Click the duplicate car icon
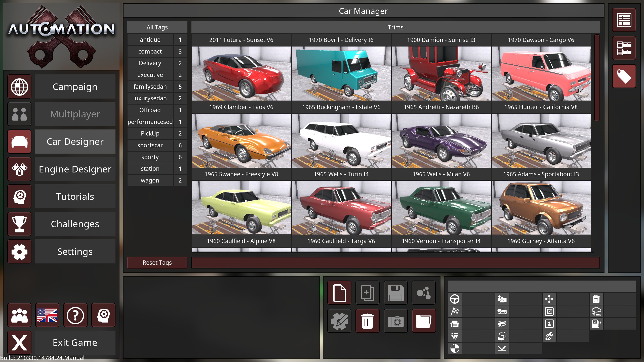The height and width of the screenshot is (362, 644). point(367,293)
